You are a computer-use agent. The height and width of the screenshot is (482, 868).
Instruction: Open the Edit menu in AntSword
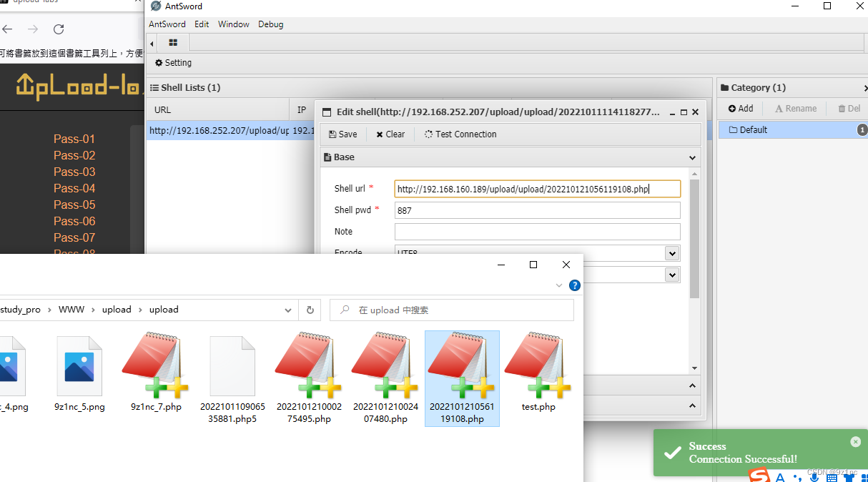click(202, 24)
